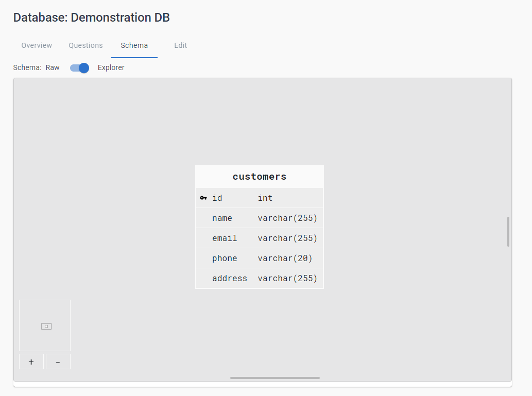The width and height of the screenshot is (532, 396).
Task: Choose the address column row
Action: (x=260, y=279)
